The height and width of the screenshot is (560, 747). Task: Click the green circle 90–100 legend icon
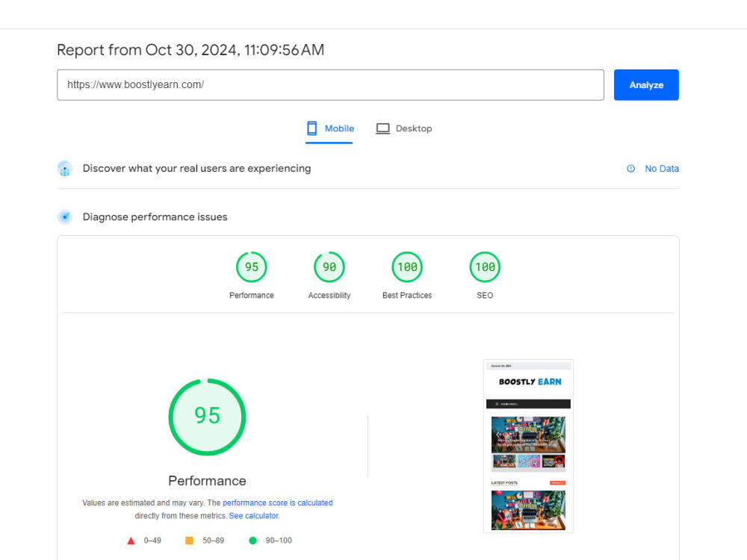click(x=253, y=541)
